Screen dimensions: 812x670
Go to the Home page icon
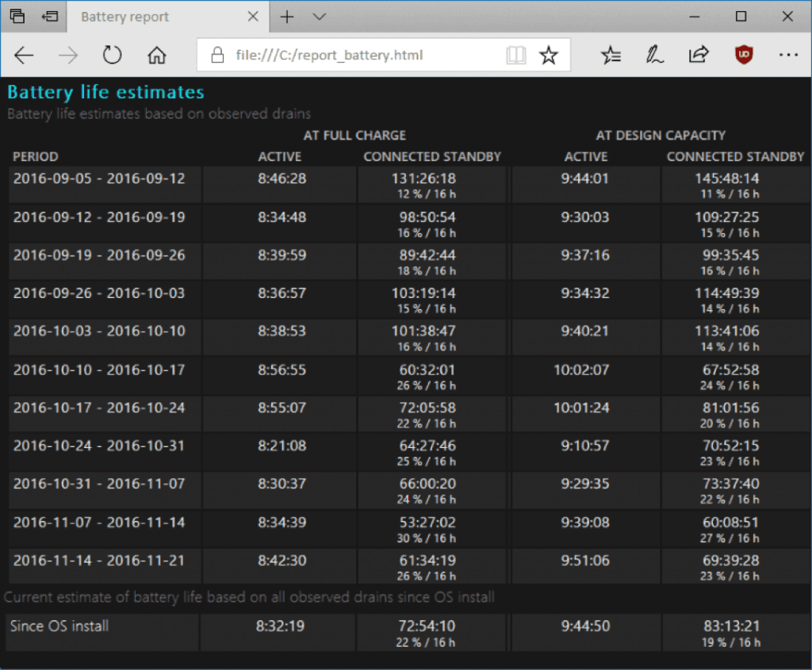pyautogui.click(x=157, y=56)
